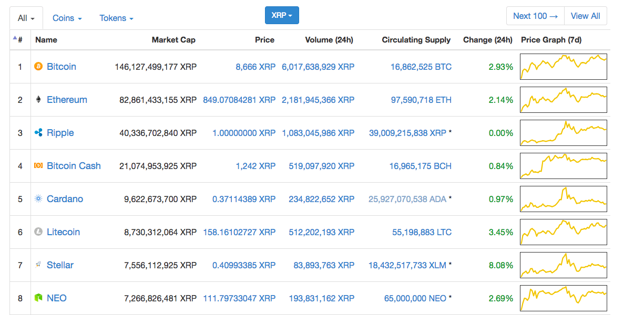This screenshot has height=315, width=644.
Task: Click Bitcoin supply 16,862,525 BTC
Action: tap(421, 67)
